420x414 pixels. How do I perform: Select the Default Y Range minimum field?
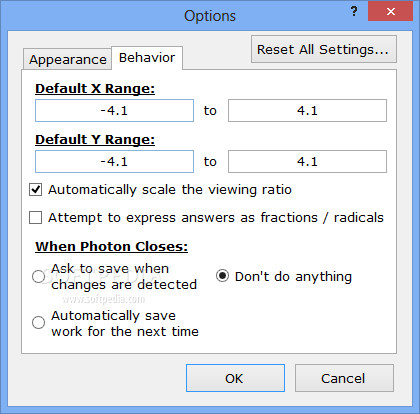[114, 161]
